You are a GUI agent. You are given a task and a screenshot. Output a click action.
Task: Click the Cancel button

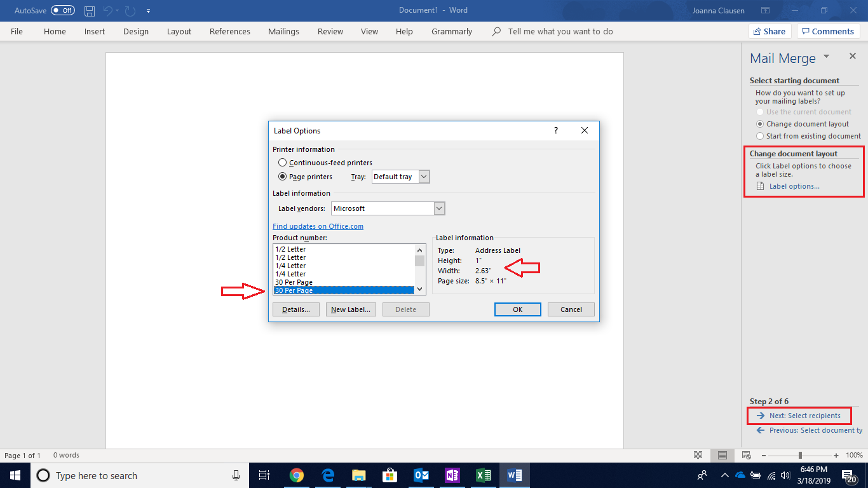[x=571, y=309]
